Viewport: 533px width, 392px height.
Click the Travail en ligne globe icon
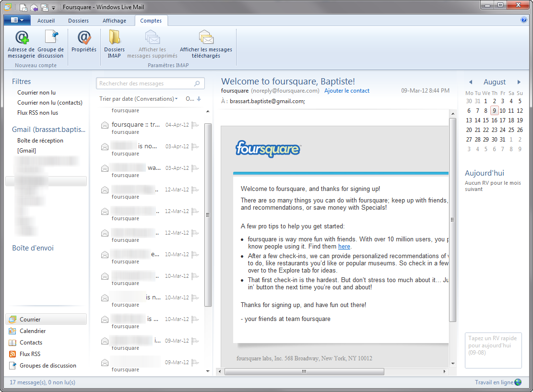(518, 382)
